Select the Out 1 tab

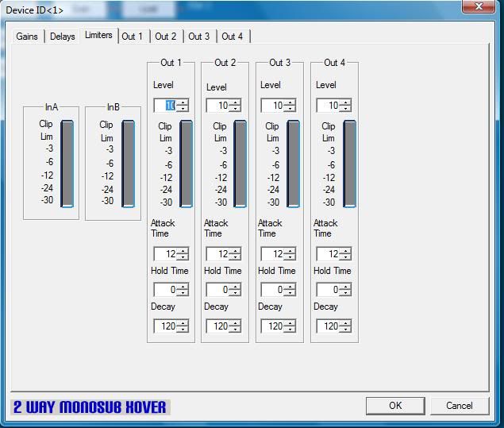133,37
